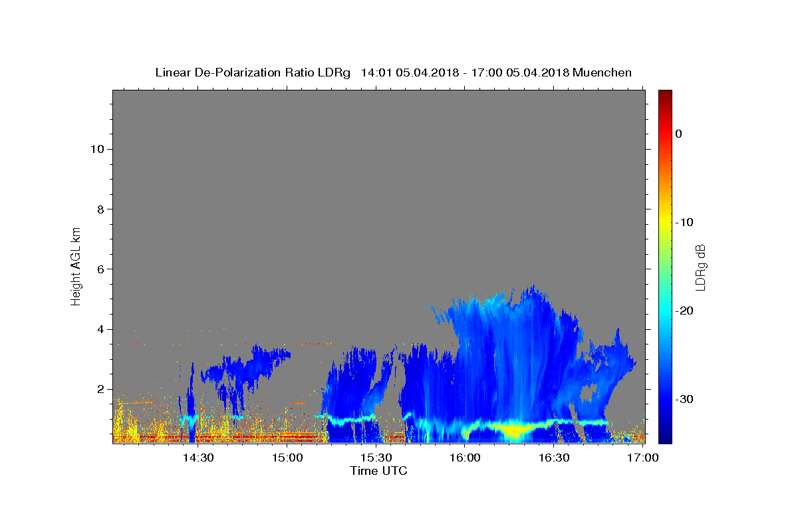This screenshot has width=798, height=532.
Task: Click the height tick label 8
Action: (x=100, y=209)
